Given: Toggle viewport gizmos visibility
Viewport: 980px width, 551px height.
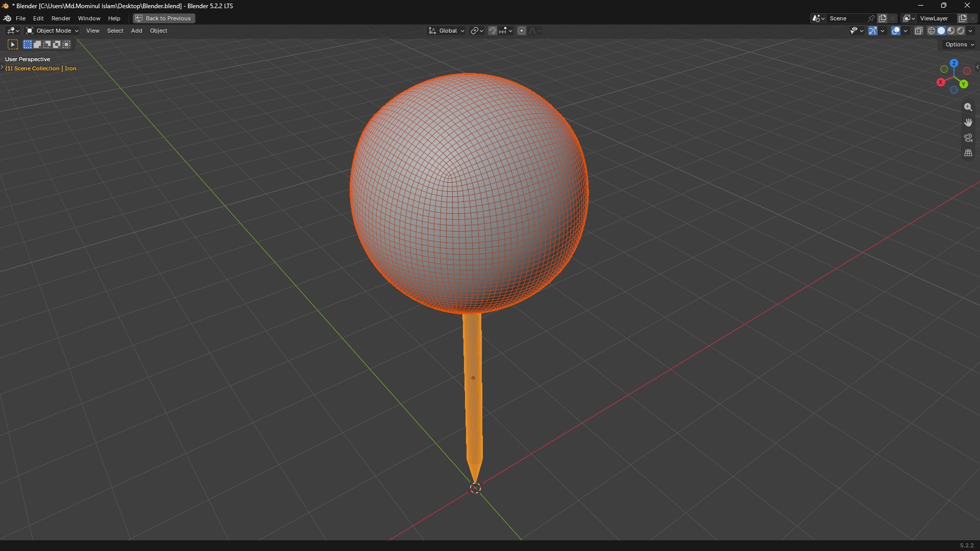Looking at the screenshot, I should point(873,31).
